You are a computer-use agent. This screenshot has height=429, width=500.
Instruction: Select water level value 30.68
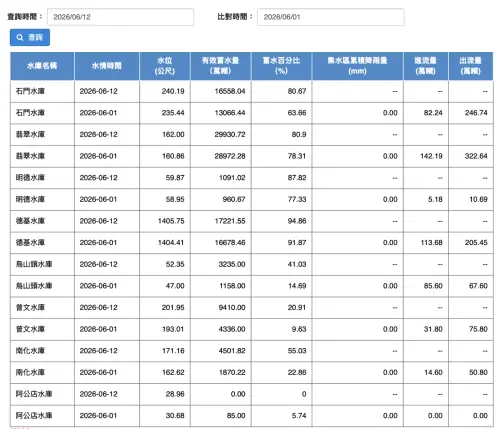(x=175, y=416)
